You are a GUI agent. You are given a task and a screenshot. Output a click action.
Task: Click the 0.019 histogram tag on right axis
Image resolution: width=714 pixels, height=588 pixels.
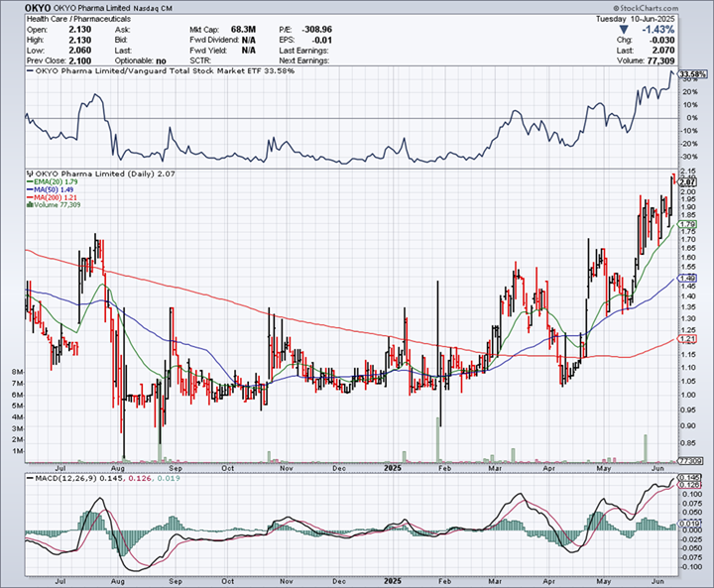tap(689, 524)
